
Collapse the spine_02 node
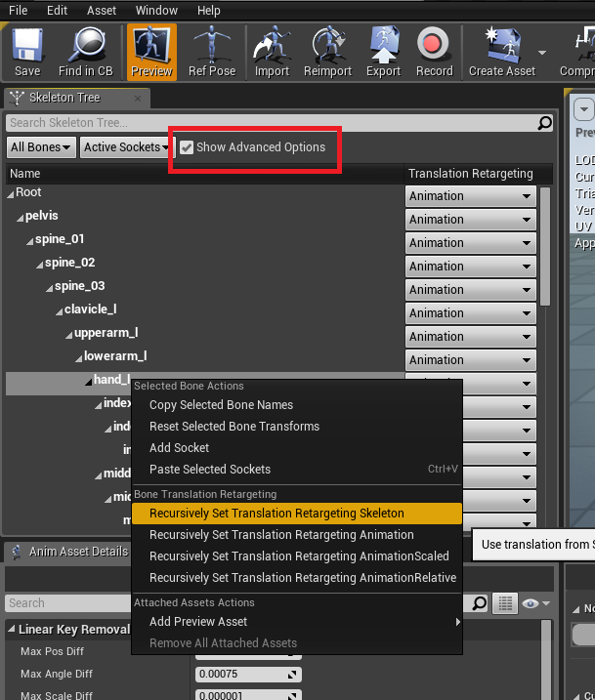point(40,266)
